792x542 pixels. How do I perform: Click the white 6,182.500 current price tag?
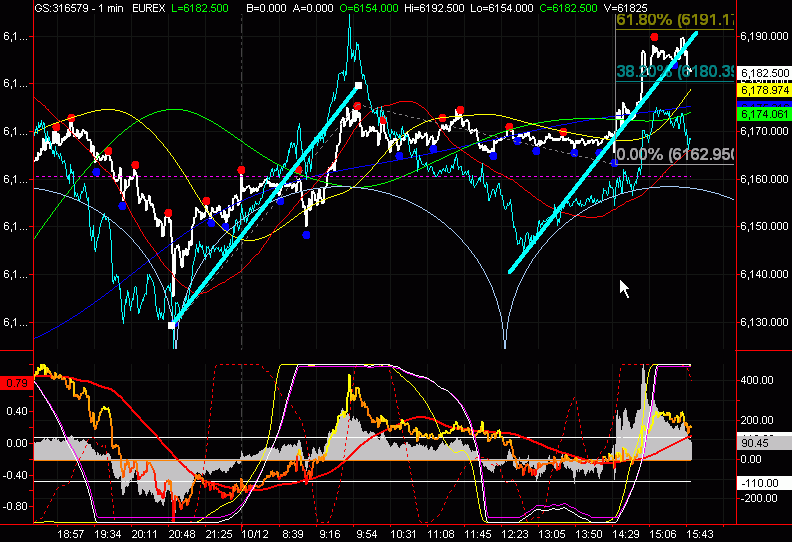click(764, 73)
